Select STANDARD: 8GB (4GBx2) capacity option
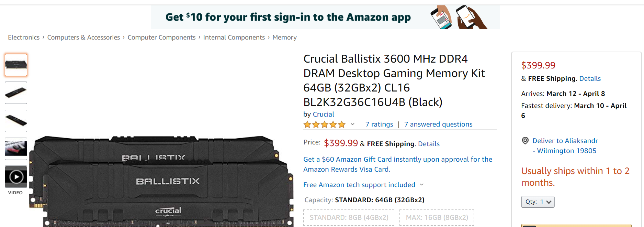Viewport: 644px width, 227px height. click(x=349, y=218)
